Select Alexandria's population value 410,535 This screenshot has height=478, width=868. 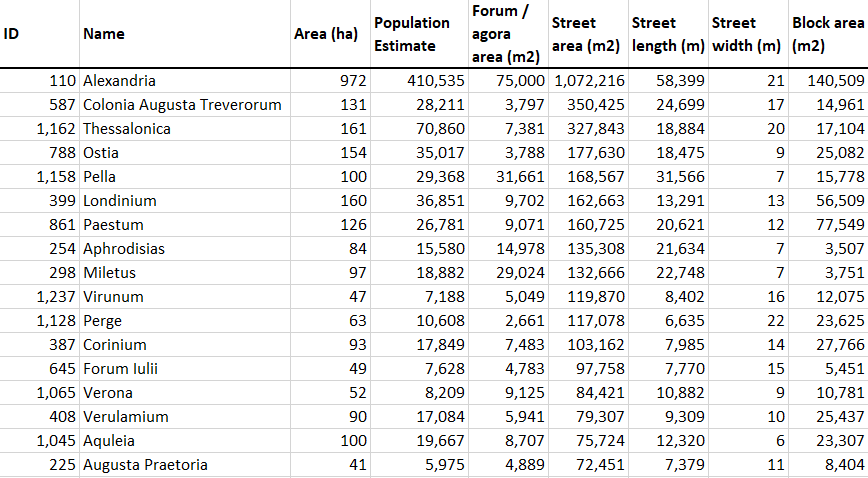(x=419, y=81)
